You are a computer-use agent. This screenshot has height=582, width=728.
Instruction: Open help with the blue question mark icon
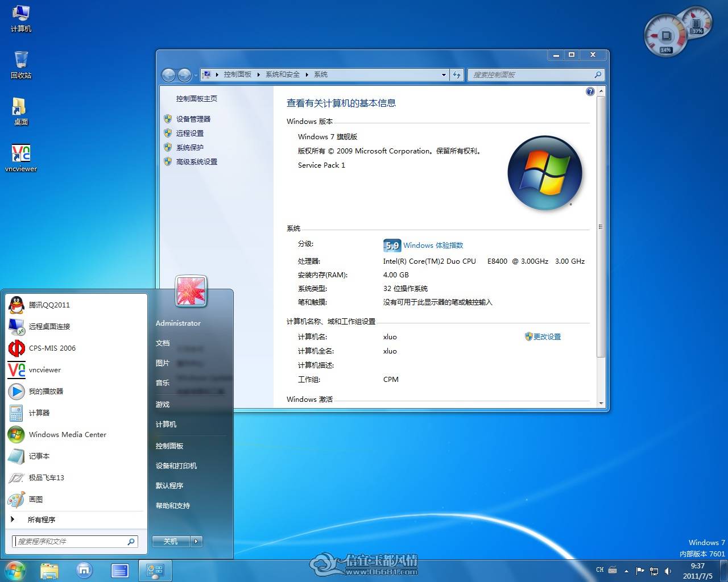[590, 92]
